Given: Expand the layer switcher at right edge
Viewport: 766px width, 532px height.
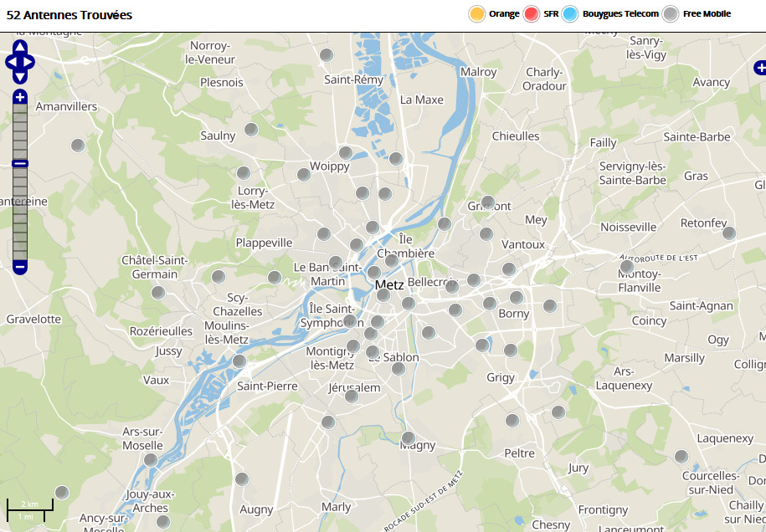Looking at the screenshot, I should point(759,66).
